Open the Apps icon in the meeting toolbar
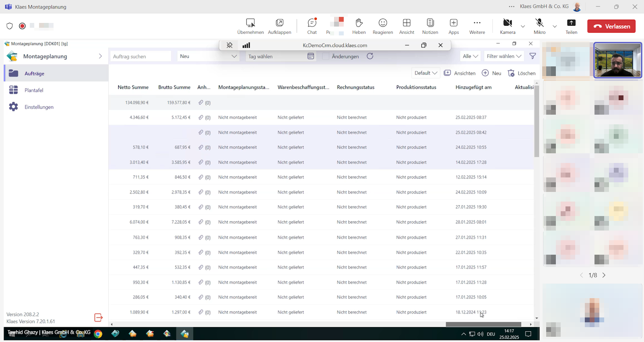This screenshot has width=644, height=342. coord(454,23)
